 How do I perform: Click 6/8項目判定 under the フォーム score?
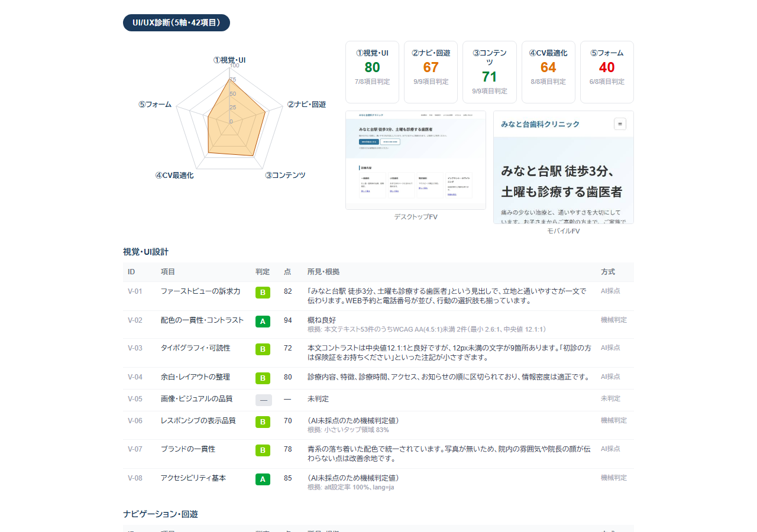(607, 82)
